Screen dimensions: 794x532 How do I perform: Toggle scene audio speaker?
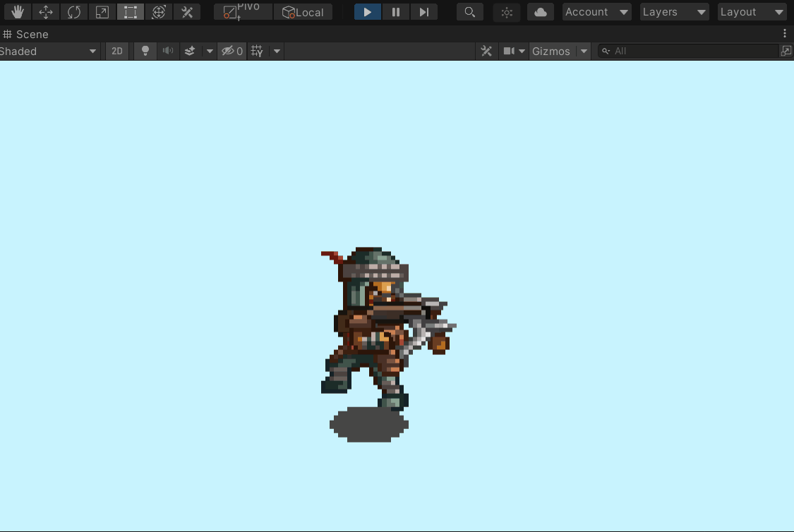[167, 51]
